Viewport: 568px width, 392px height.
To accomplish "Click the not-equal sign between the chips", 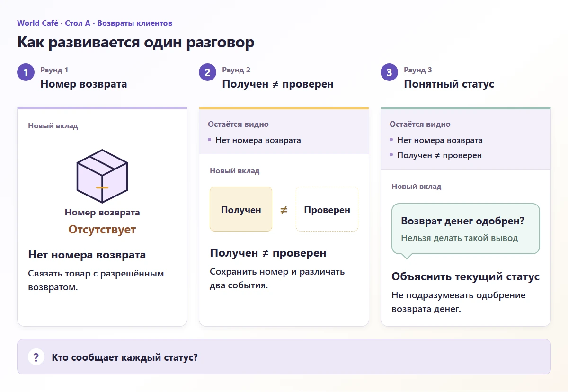I will [284, 210].
